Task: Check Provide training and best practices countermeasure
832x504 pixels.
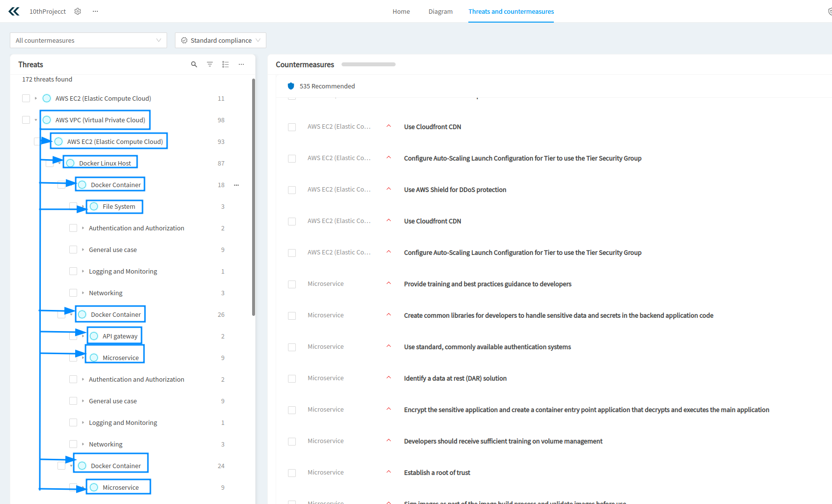Action: 292,284
